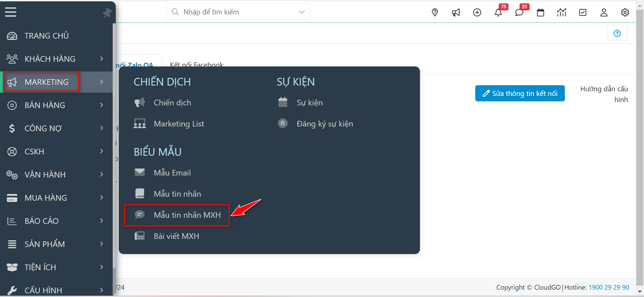Open the TIỆN ÍCH sidebar item
644x297 pixels.
tap(56, 267)
